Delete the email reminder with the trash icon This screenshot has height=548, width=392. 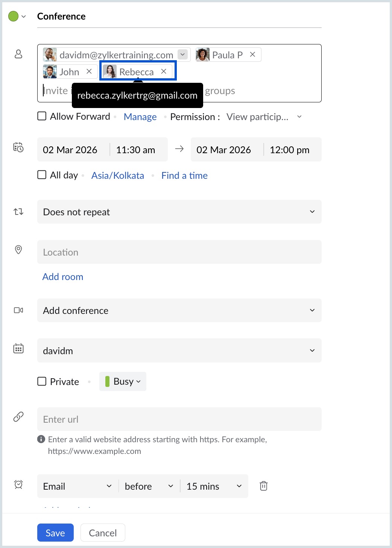point(263,486)
